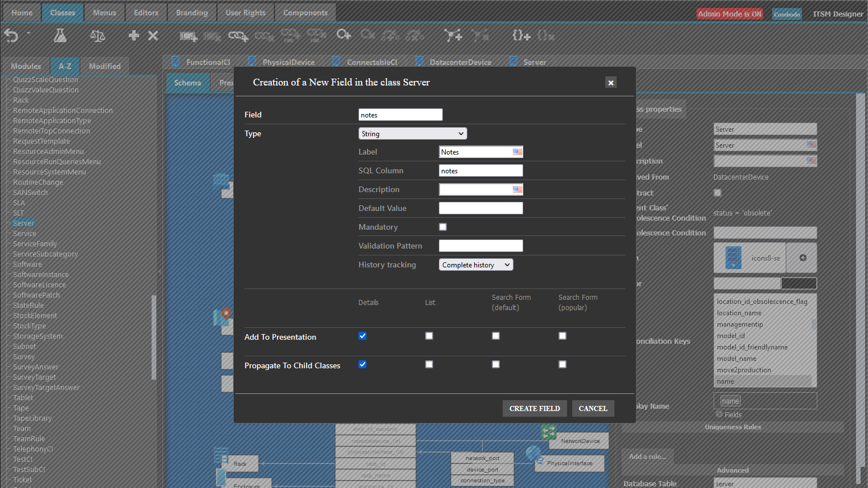Uncheck Add To Presentation Details checkbox
Screen dimensions: 868x488
pos(362,336)
